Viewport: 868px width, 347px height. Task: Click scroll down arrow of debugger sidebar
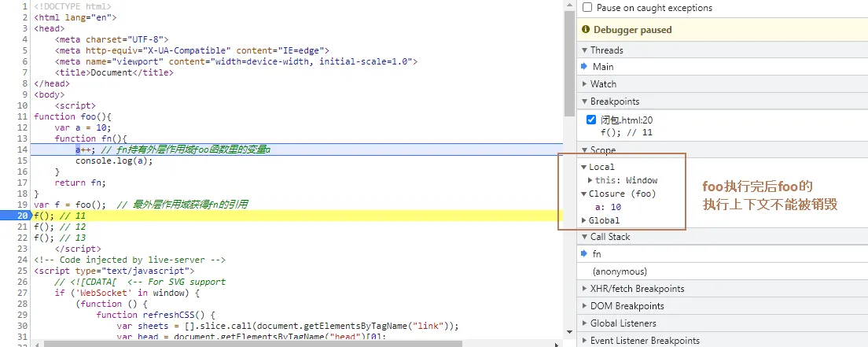570,331
